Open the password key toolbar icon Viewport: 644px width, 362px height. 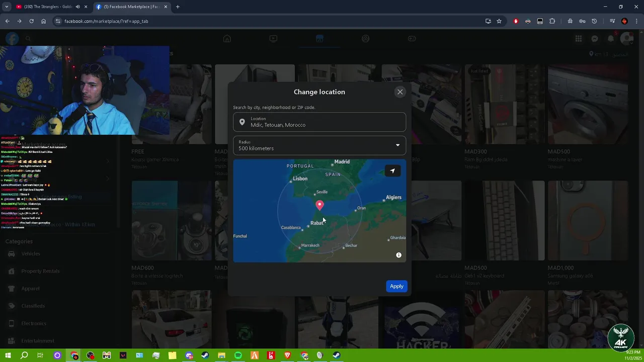tap(582, 21)
